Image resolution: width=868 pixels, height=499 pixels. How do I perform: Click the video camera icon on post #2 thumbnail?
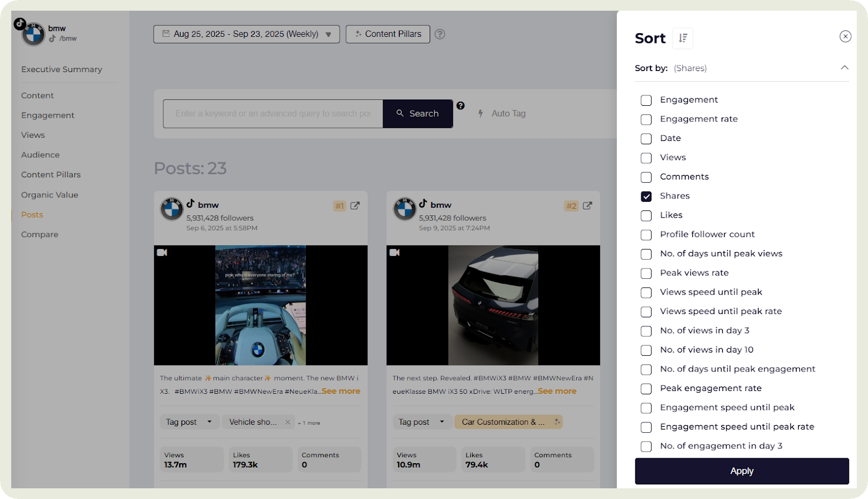pos(395,252)
